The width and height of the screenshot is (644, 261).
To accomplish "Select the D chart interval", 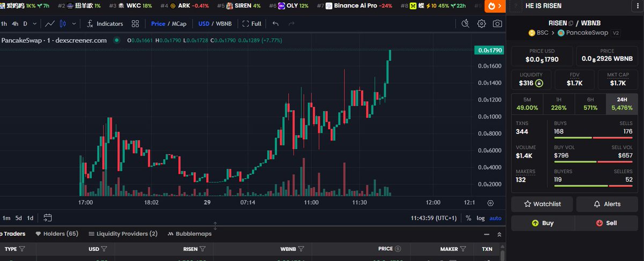I will pos(25,24).
